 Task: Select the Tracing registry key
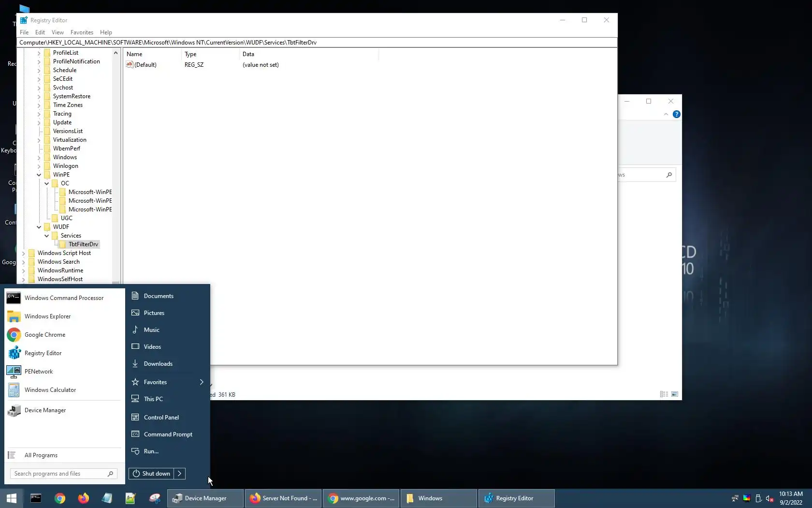62,114
